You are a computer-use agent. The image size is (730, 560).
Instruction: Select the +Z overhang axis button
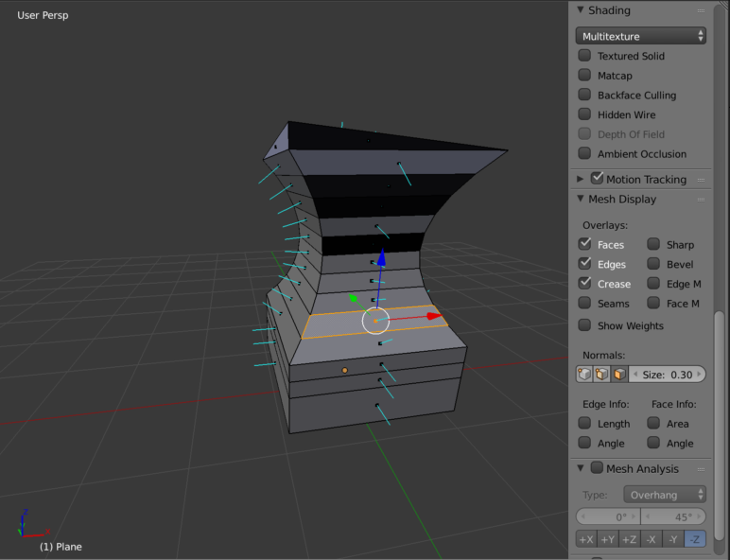[x=630, y=539]
